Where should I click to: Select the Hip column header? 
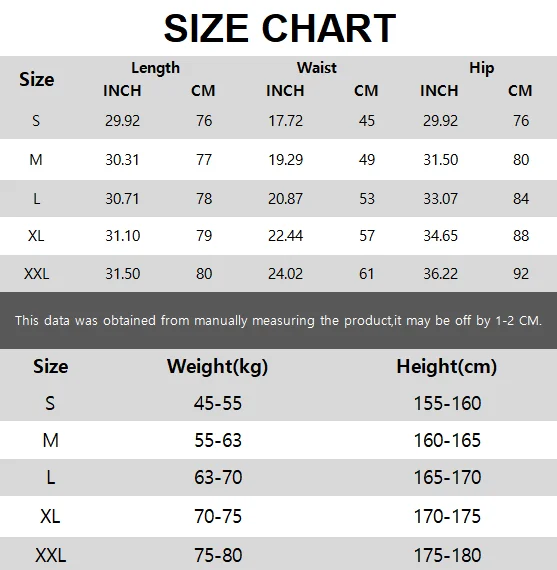481,68
